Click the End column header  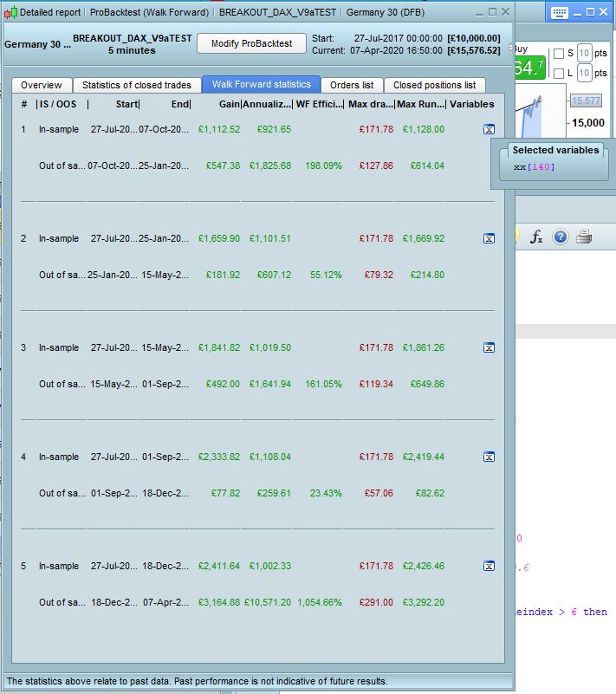[180, 104]
